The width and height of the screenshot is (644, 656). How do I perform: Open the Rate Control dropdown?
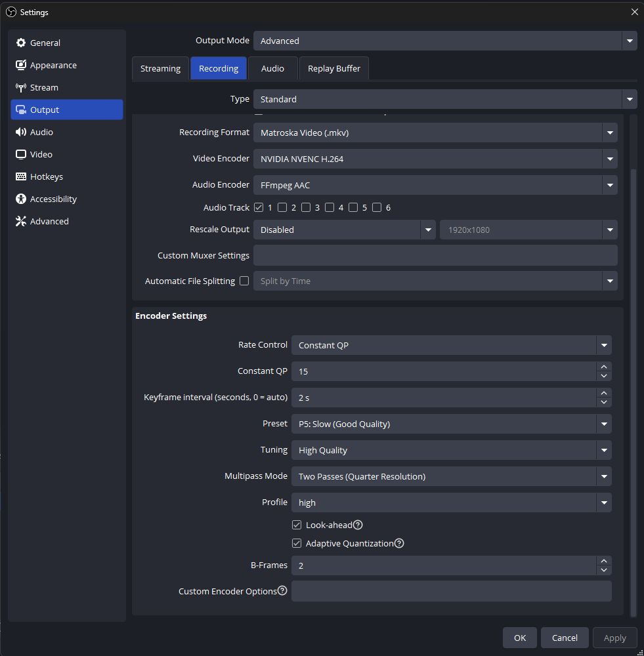pyautogui.click(x=452, y=345)
